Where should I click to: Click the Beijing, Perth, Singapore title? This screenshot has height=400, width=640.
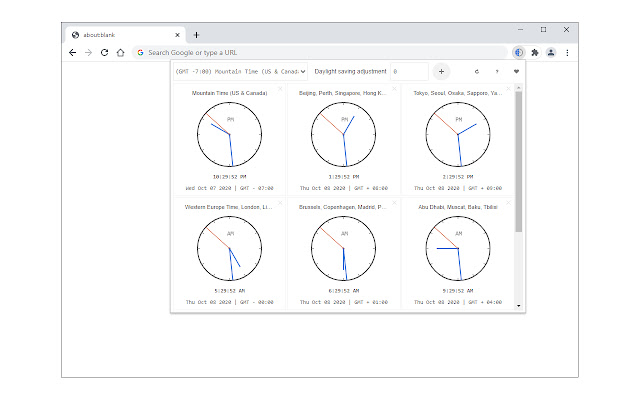pyautogui.click(x=342, y=93)
